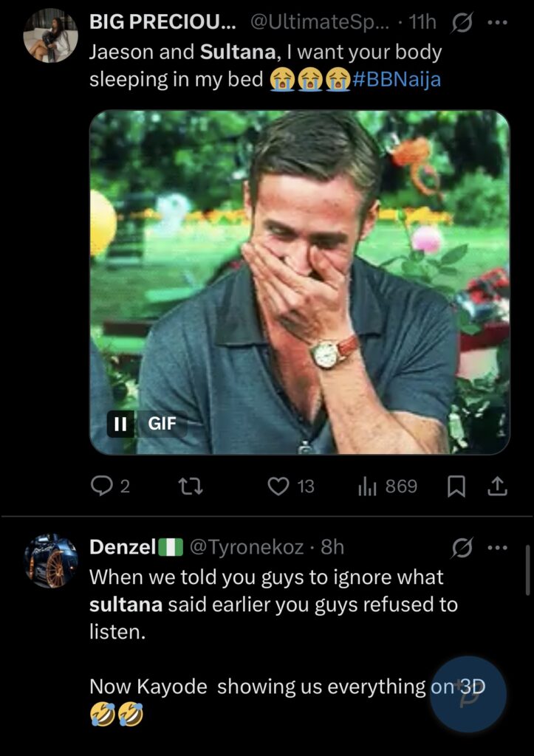This screenshot has height=756, width=534.
Task: Repost the Jaeson and Sultana tweet
Action: (x=191, y=486)
